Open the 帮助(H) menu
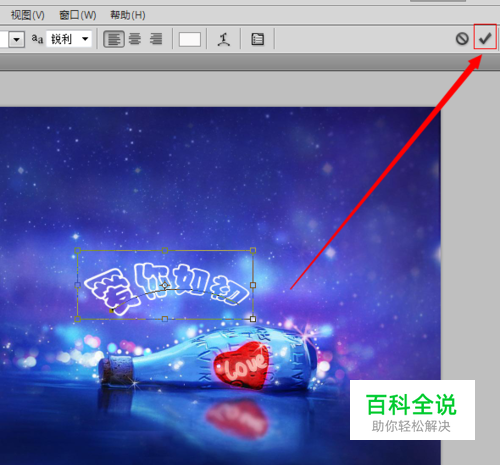500x465 pixels. (128, 15)
